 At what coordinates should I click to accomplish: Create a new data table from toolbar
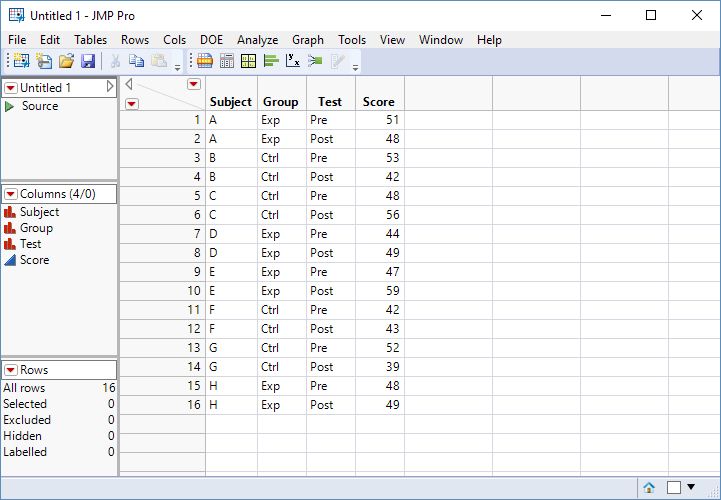pyautogui.click(x=21, y=61)
